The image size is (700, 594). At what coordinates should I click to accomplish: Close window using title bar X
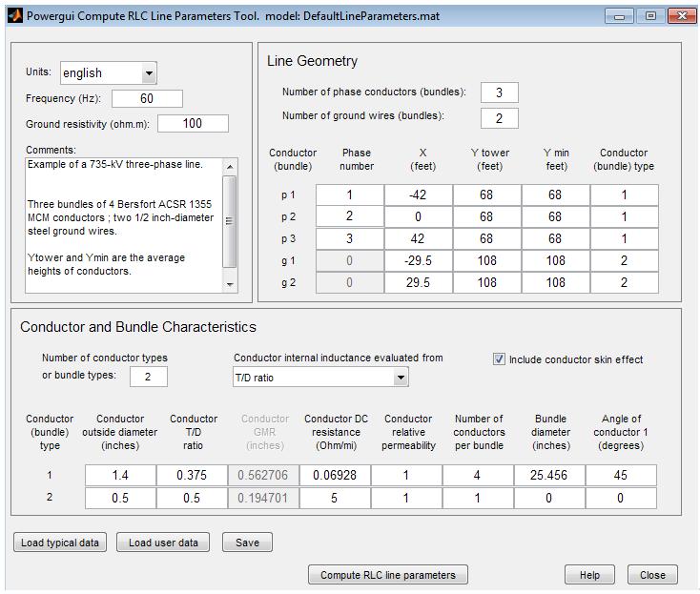pos(682,16)
